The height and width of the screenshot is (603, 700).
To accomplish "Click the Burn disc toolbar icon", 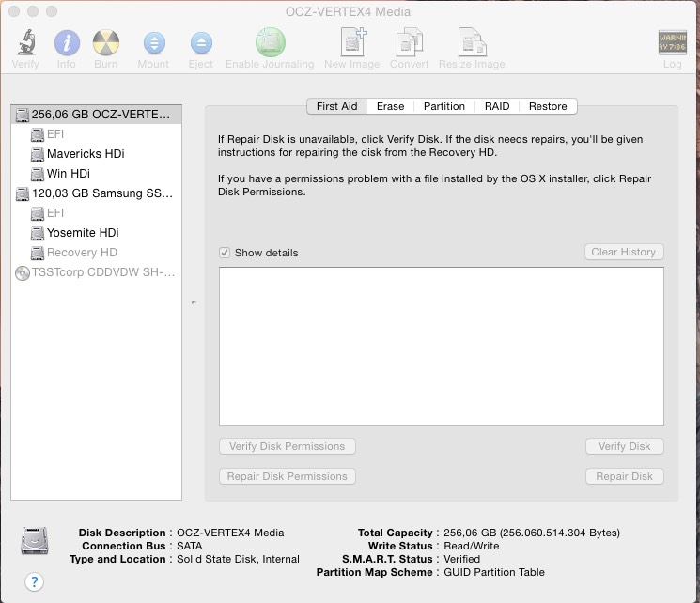I will 106,43.
